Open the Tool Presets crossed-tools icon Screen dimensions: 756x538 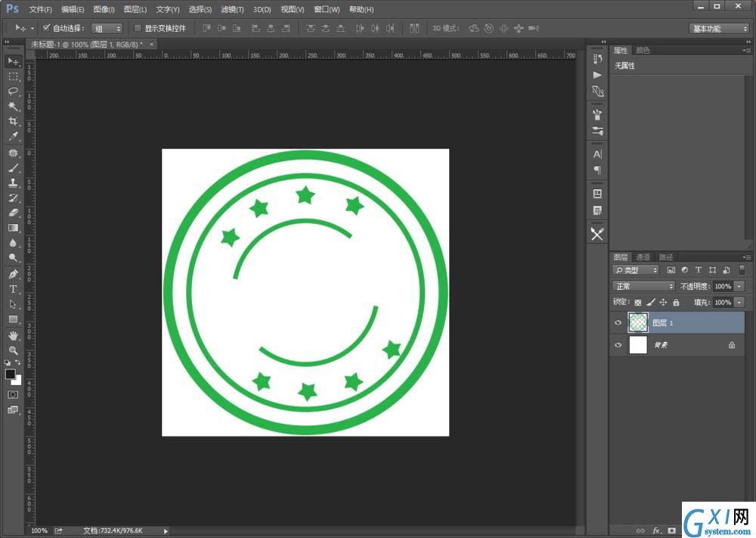click(597, 235)
